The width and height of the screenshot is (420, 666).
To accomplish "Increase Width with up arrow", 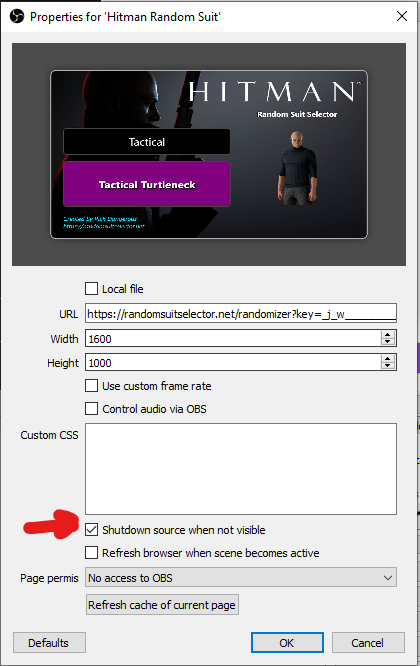I will 387,335.
